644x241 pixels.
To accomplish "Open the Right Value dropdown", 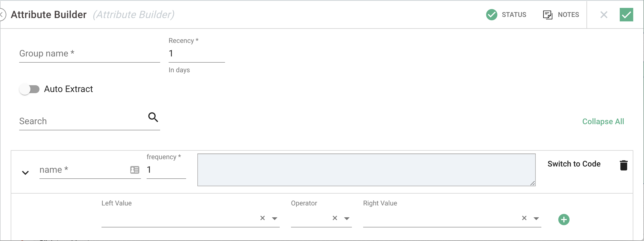I will (x=536, y=218).
